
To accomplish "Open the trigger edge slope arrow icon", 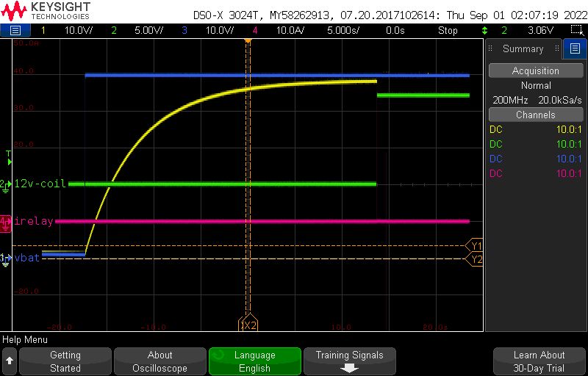I will tap(485, 30).
